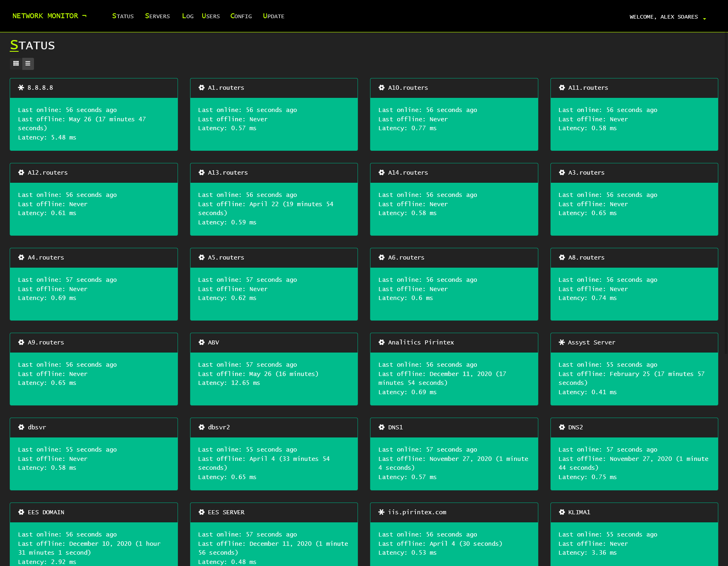Click the gear icon beside DNS1
Viewport: 728px width, 566px height.
381,427
